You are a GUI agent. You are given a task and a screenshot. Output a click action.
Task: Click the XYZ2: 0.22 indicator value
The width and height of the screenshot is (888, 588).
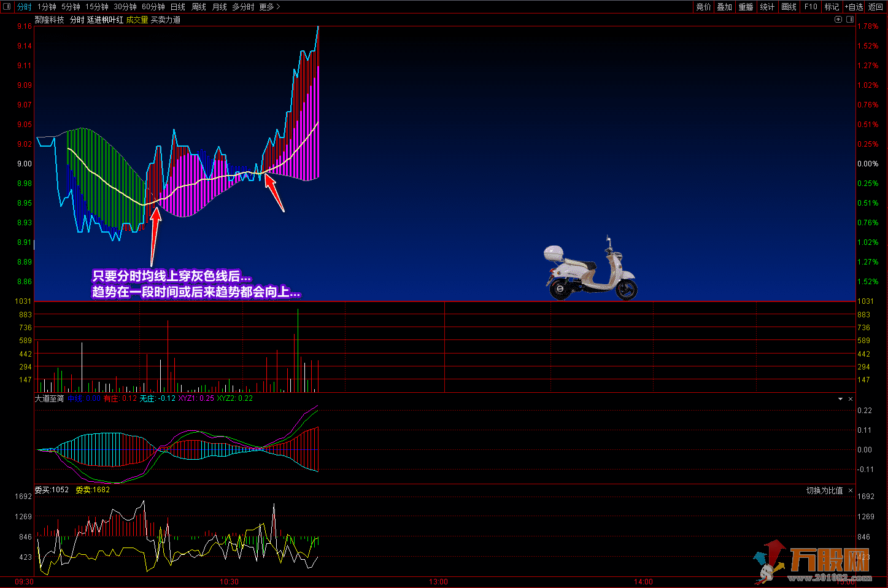(x=235, y=398)
